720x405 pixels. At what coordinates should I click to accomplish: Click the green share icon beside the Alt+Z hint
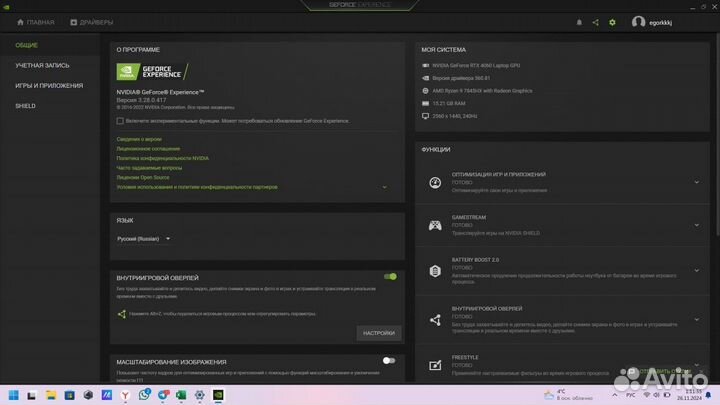tap(122, 314)
